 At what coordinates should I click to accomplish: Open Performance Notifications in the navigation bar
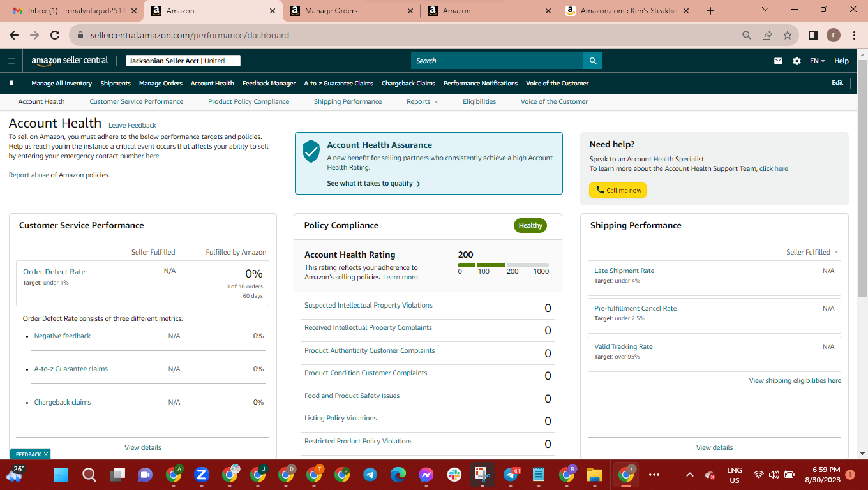coord(481,83)
